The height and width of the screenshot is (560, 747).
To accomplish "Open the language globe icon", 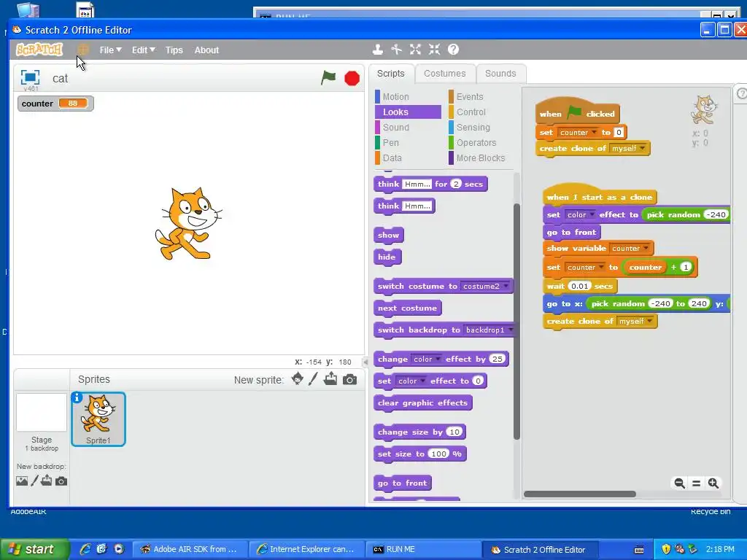I will tap(83, 49).
